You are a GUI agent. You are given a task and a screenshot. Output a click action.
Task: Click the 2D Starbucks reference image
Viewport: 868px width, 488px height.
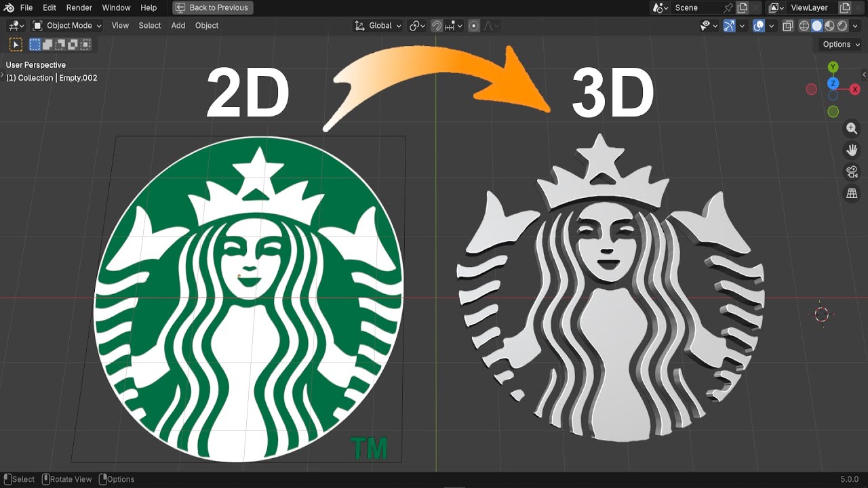click(x=249, y=298)
